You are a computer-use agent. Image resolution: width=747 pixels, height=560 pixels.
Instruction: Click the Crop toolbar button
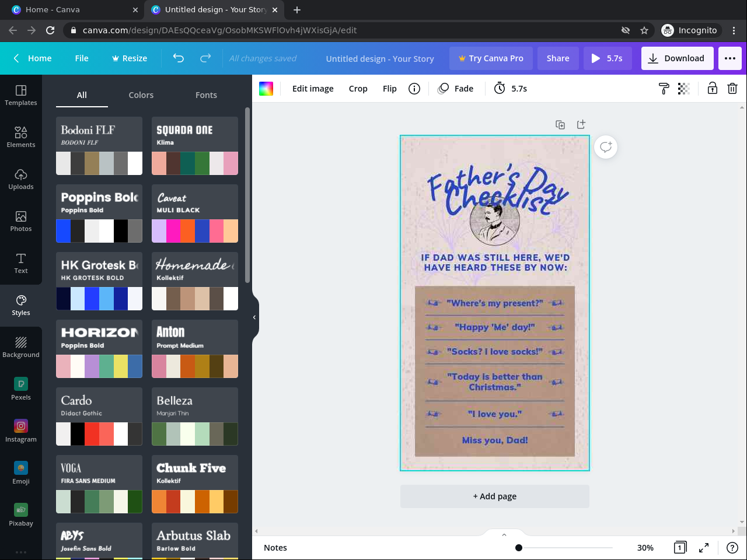358,89
